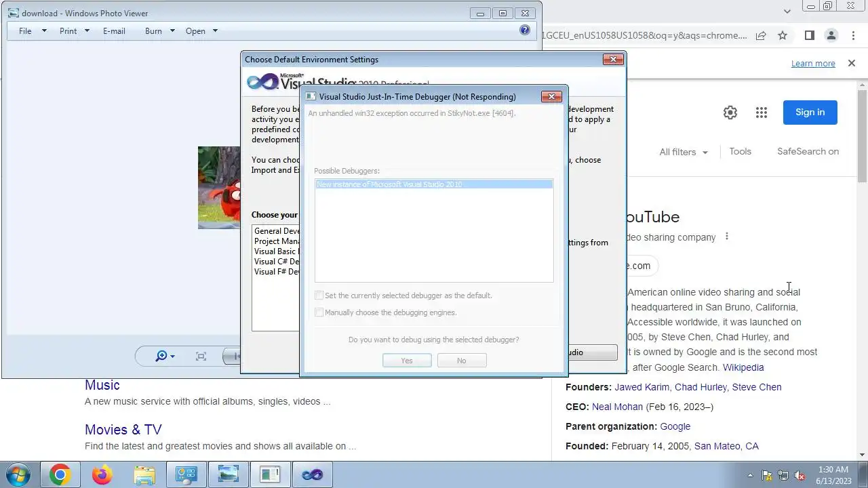Screen dimensions: 868x488
Task: Launch Firefox from the taskbar
Action: [102, 474]
